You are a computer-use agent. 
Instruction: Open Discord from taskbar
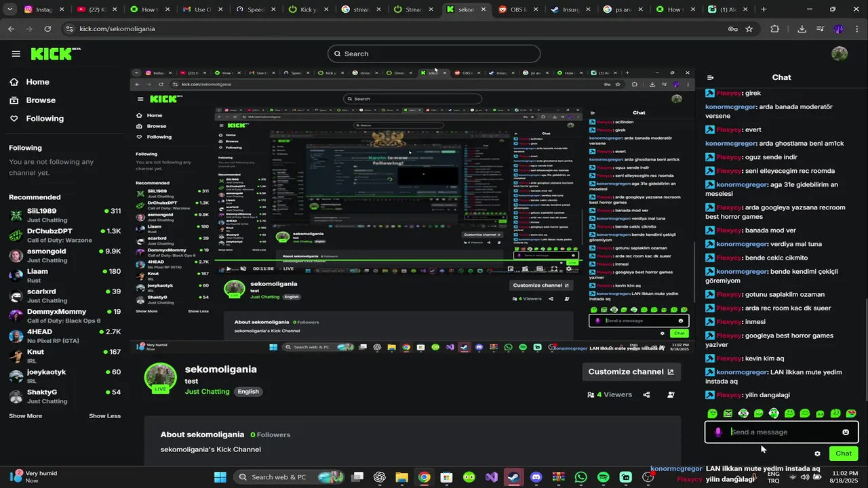536,477
